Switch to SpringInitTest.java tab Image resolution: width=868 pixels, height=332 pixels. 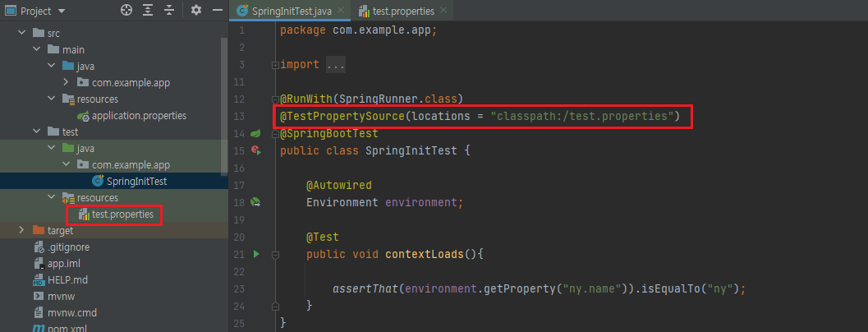292,11
